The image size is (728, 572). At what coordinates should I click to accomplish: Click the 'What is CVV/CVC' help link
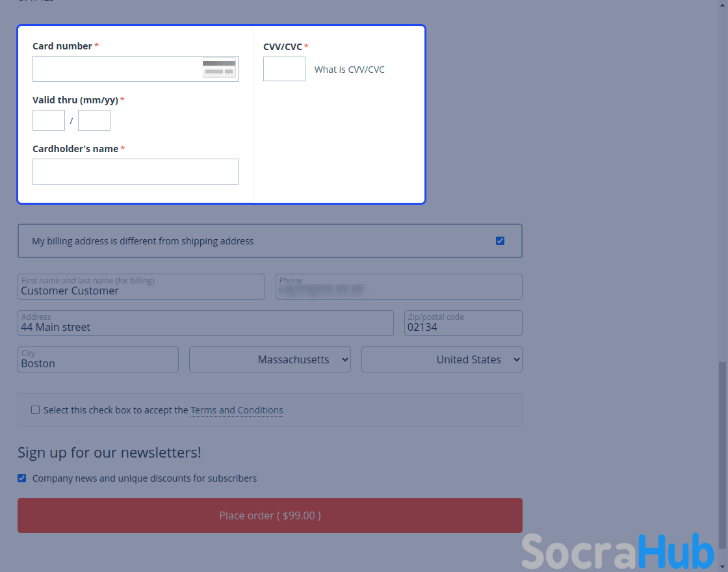pyautogui.click(x=349, y=70)
